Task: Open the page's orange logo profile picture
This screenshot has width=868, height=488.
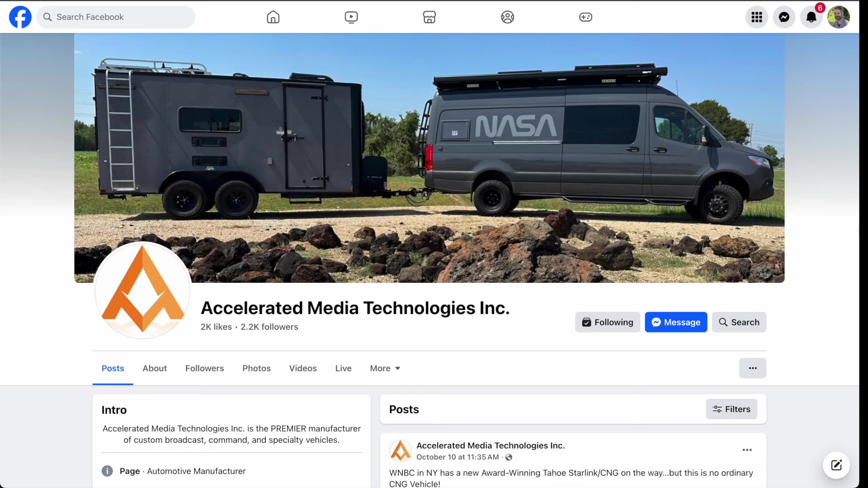Action: click(x=142, y=291)
